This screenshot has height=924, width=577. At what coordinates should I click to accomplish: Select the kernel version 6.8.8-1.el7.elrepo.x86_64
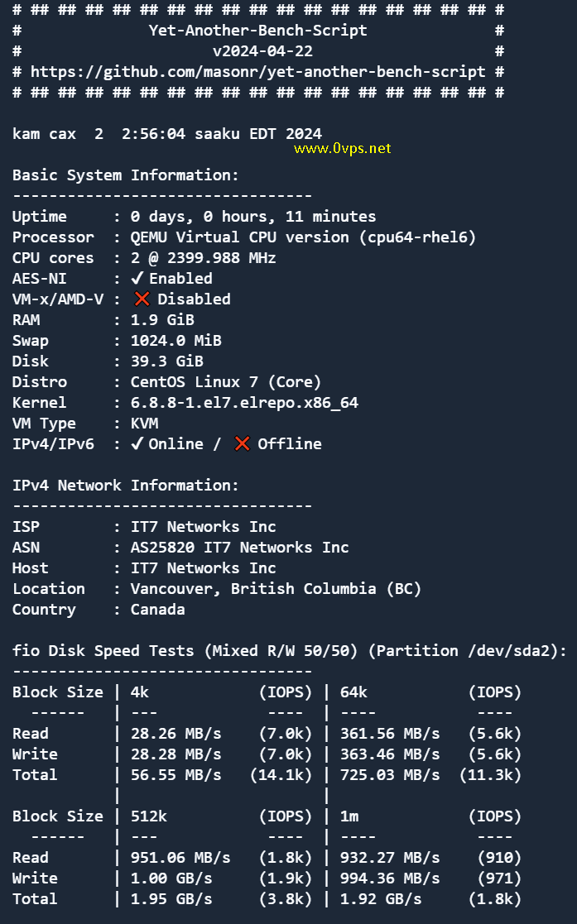tap(244, 403)
